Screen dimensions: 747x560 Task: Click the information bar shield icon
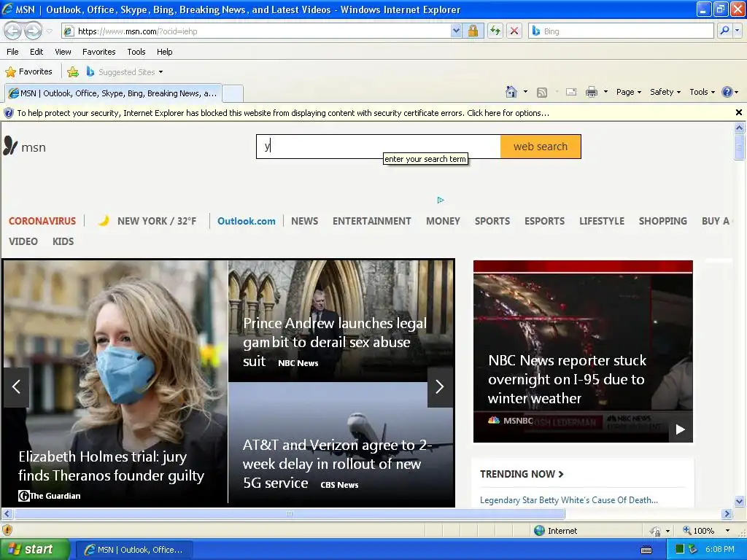point(9,113)
